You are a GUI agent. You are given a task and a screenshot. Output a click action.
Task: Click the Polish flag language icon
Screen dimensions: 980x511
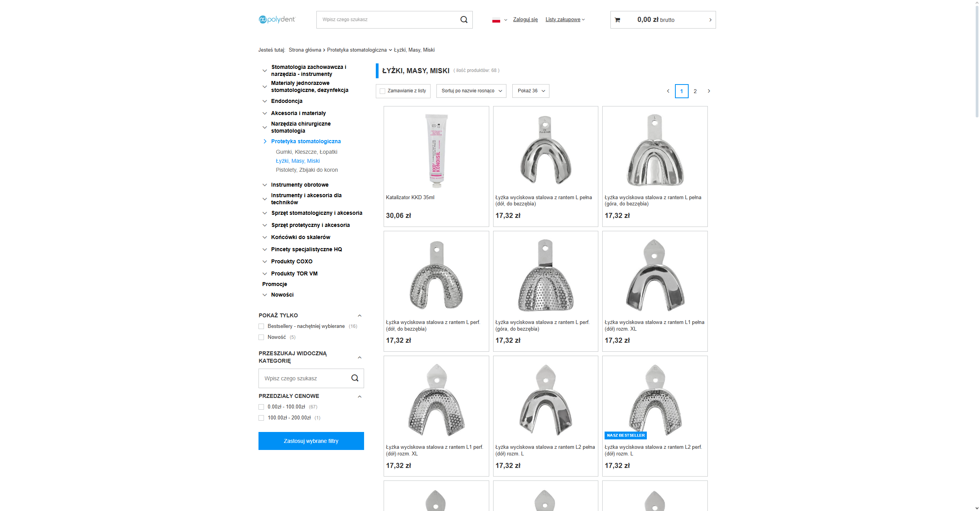[x=496, y=20]
